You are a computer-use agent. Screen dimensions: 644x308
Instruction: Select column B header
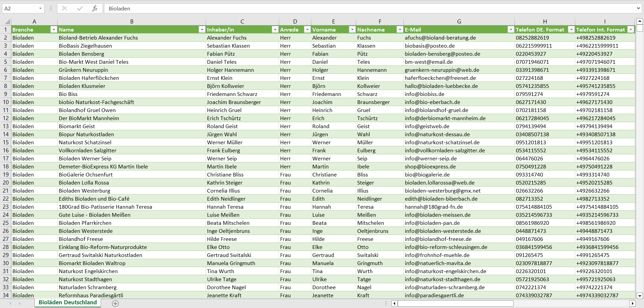(132, 21)
